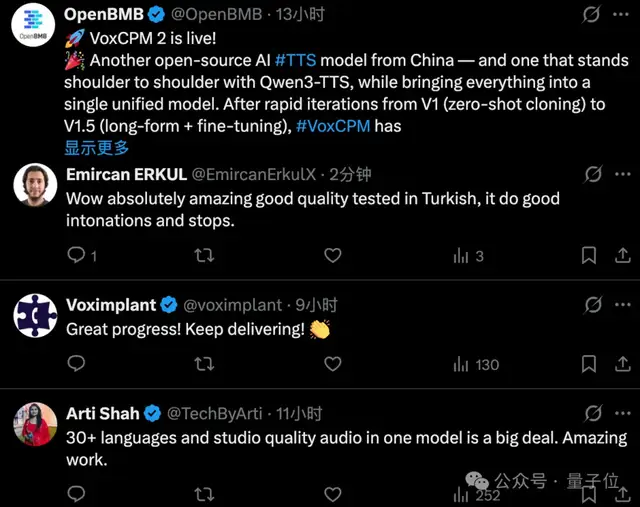The image size is (640, 507).
Task: Share Emircan ERKUL's reply
Action: click(619, 256)
